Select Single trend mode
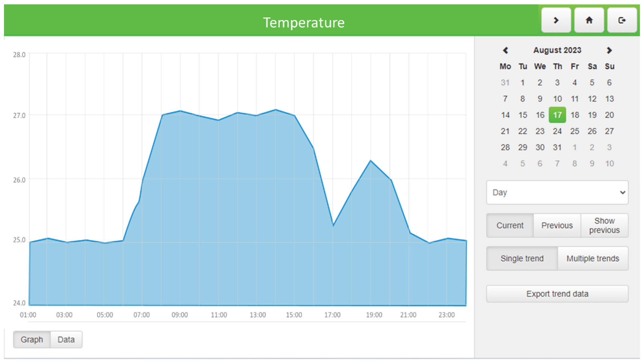This screenshot has height=363, width=644. (x=522, y=258)
